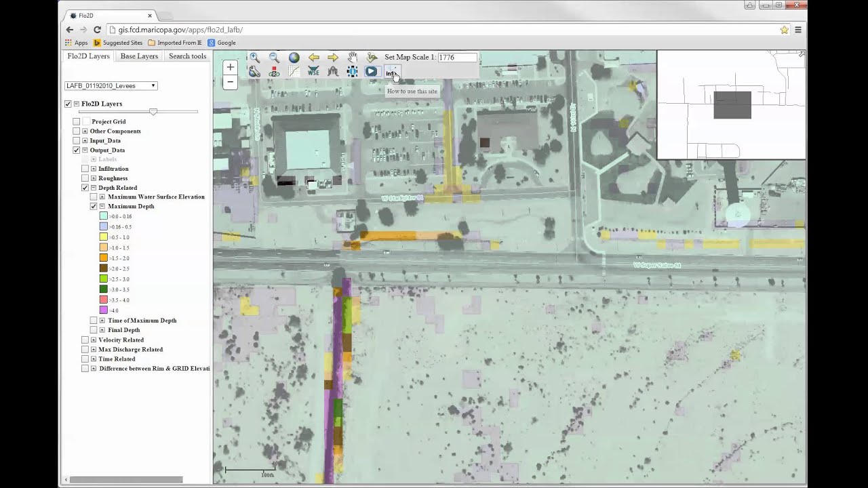Expand the Other Components group
The width and height of the screenshot is (868, 488).
pos(85,131)
